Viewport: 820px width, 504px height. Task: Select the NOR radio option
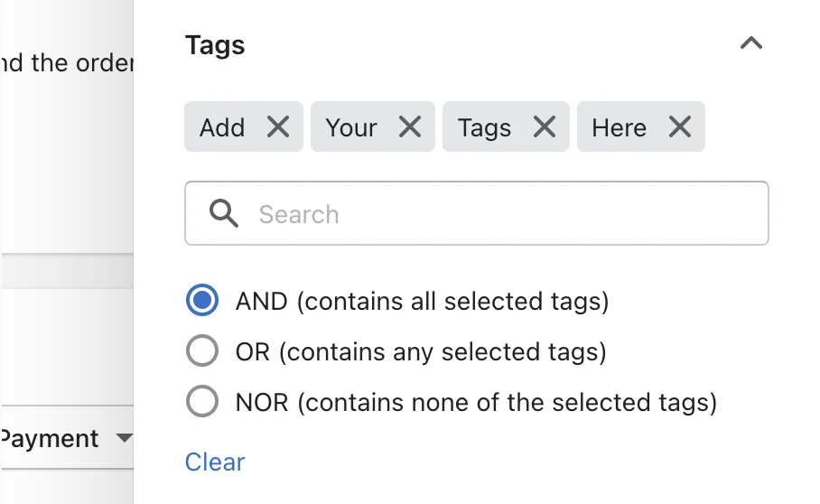click(202, 402)
